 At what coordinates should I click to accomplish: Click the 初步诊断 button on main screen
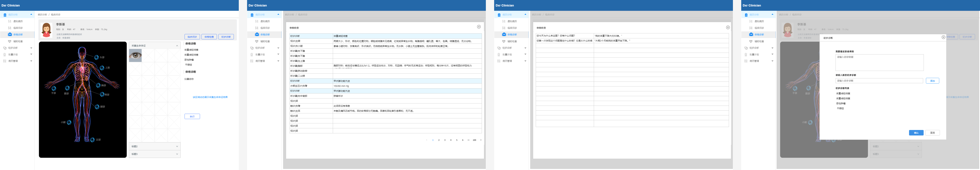(x=226, y=37)
